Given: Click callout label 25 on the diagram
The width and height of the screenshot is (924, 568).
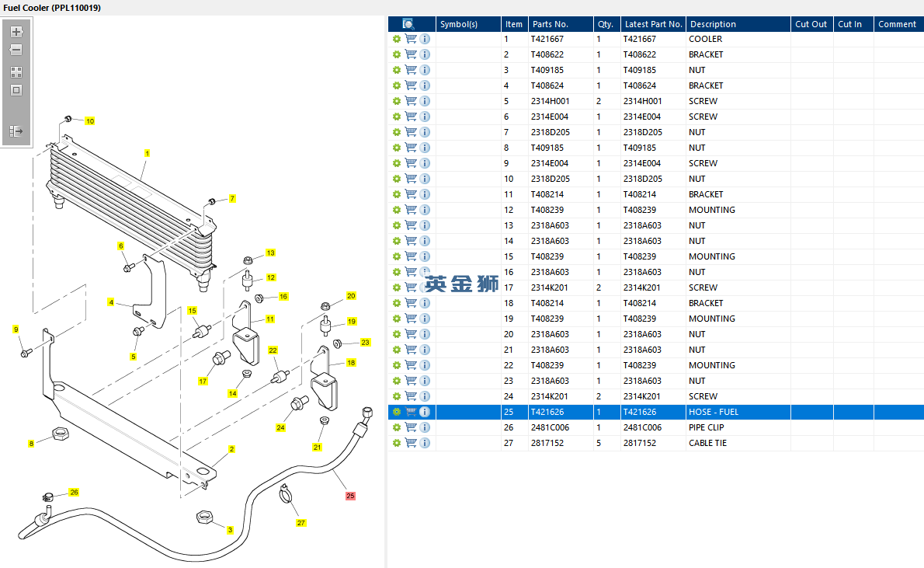Looking at the screenshot, I should click(x=350, y=496).
